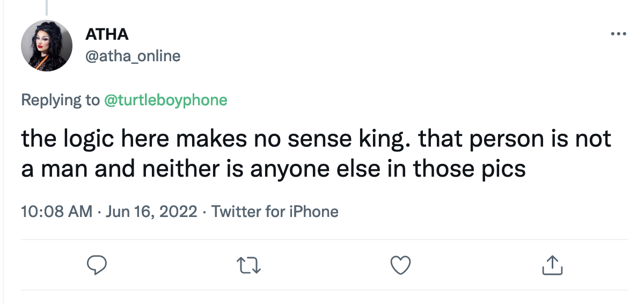
Task: Click the thread connector line above the avatar
Action: pos(47,8)
